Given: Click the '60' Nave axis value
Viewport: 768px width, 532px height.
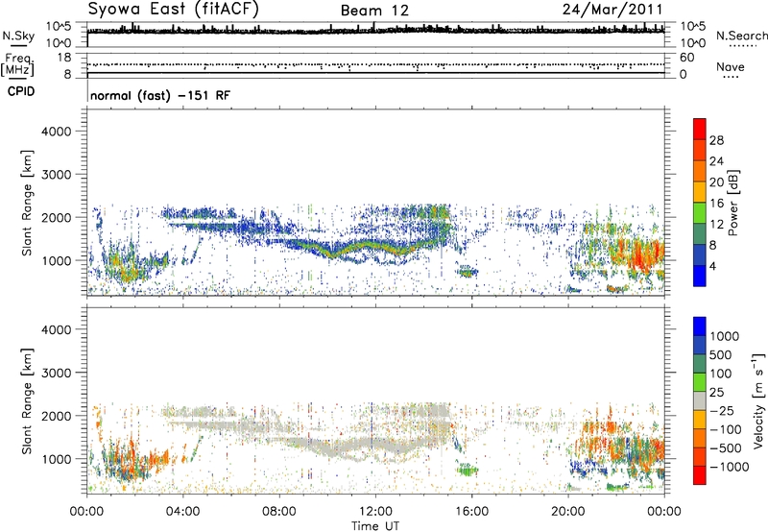Looking at the screenshot, I should tap(686, 58).
